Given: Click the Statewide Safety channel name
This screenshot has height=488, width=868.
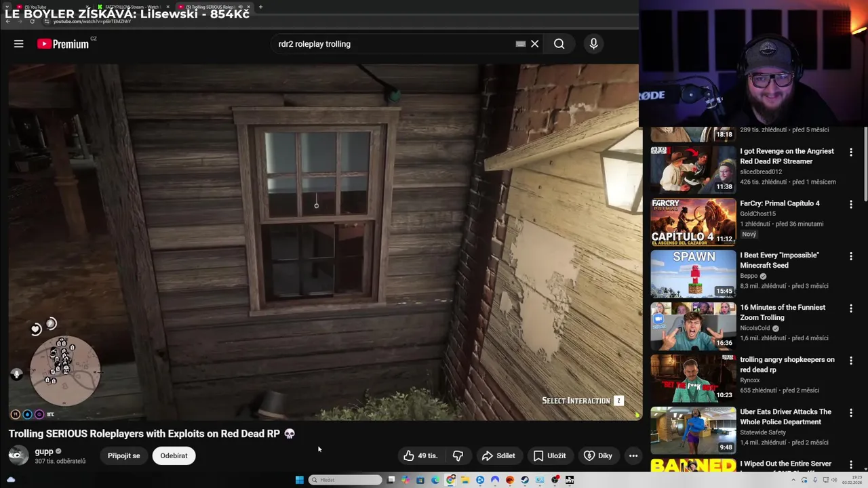Looking at the screenshot, I should tap(763, 432).
